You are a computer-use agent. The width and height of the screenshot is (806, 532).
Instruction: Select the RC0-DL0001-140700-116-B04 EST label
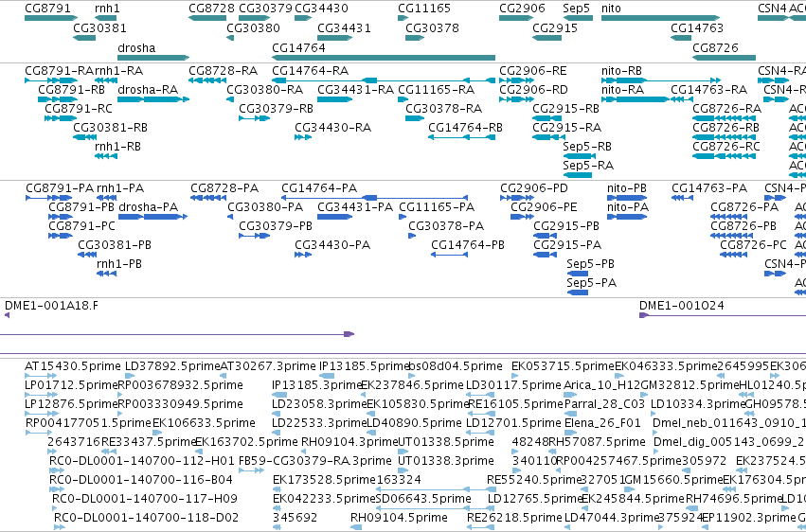141,480
